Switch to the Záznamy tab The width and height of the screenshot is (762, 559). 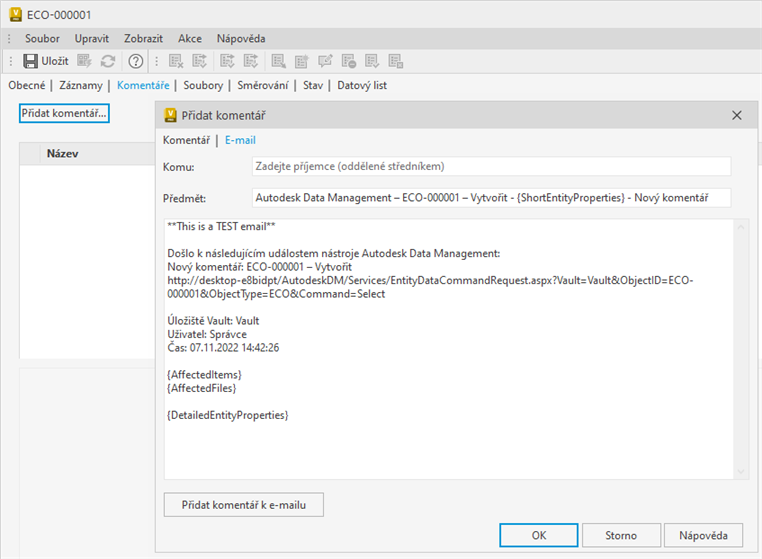click(x=81, y=86)
